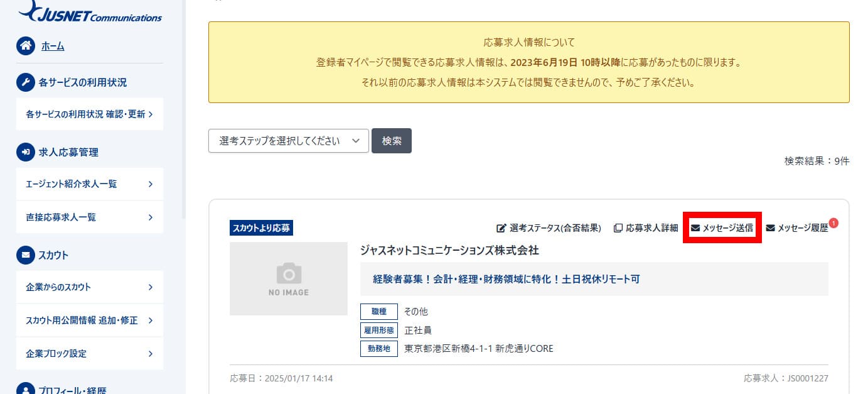Click chevron on スカウト用公開情報 追加・修正 row
The width and height of the screenshot is (868, 394).
(151, 320)
